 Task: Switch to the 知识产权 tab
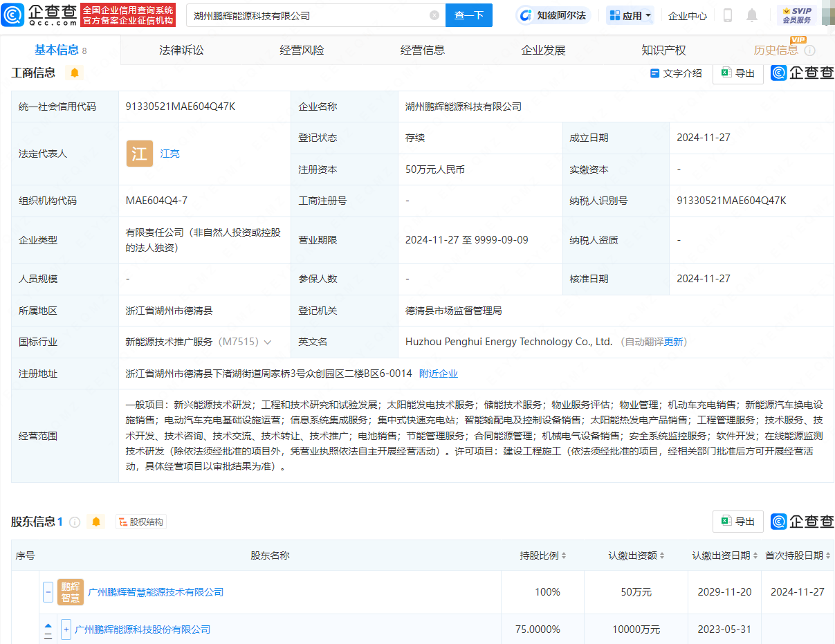[x=663, y=50]
